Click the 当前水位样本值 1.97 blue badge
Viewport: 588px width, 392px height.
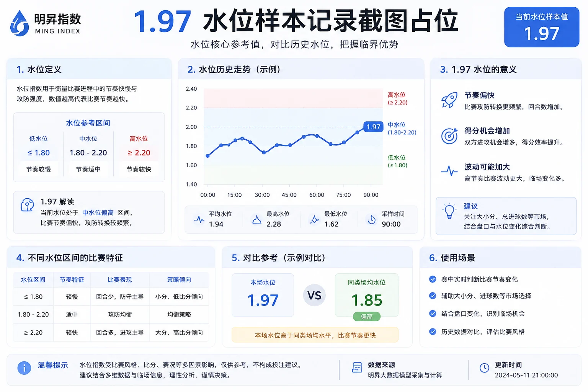click(x=542, y=27)
